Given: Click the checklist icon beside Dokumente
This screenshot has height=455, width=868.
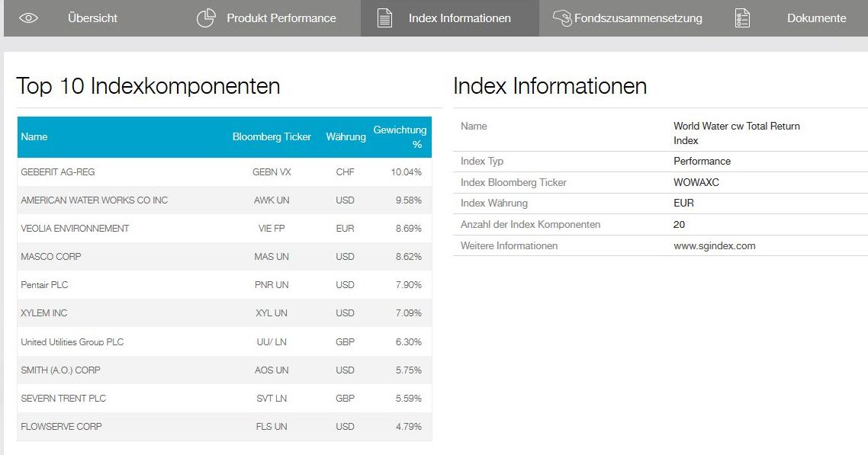Looking at the screenshot, I should (742, 18).
